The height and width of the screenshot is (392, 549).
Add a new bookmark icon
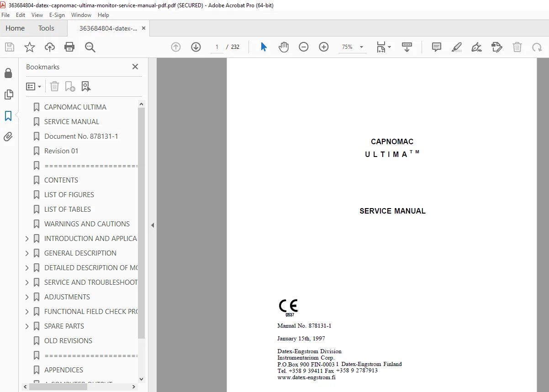pos(70,86)
